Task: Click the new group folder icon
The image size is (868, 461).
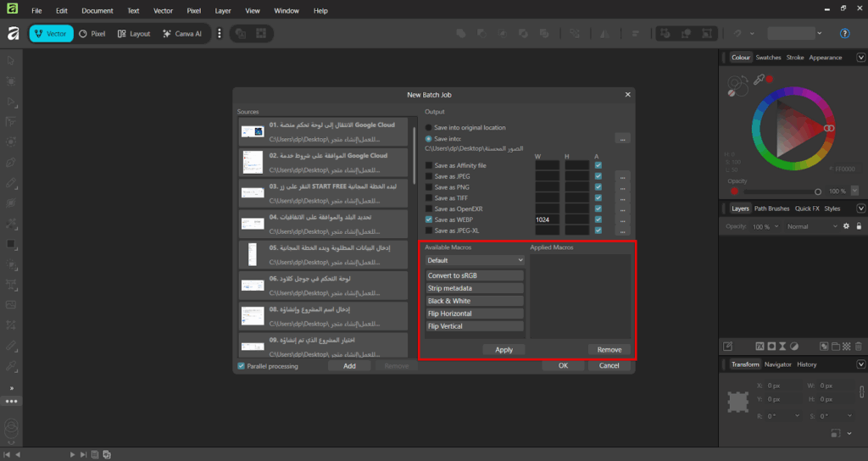Action: pos(834,346)
